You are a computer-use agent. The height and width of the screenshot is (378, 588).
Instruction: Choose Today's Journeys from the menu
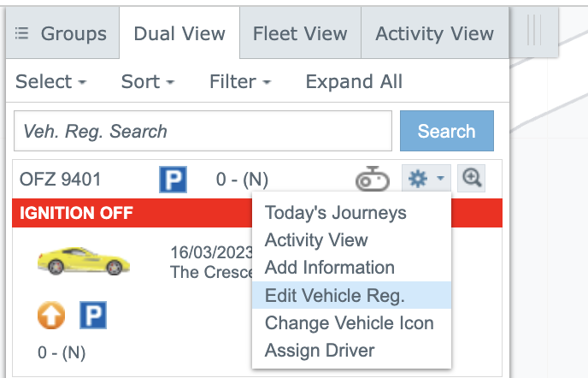tap(335, 213)
